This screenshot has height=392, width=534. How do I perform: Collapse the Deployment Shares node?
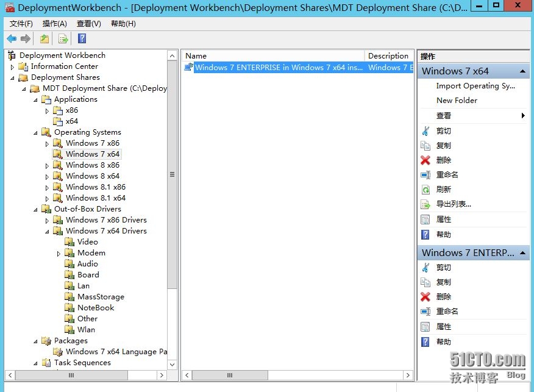coord(13,78)
